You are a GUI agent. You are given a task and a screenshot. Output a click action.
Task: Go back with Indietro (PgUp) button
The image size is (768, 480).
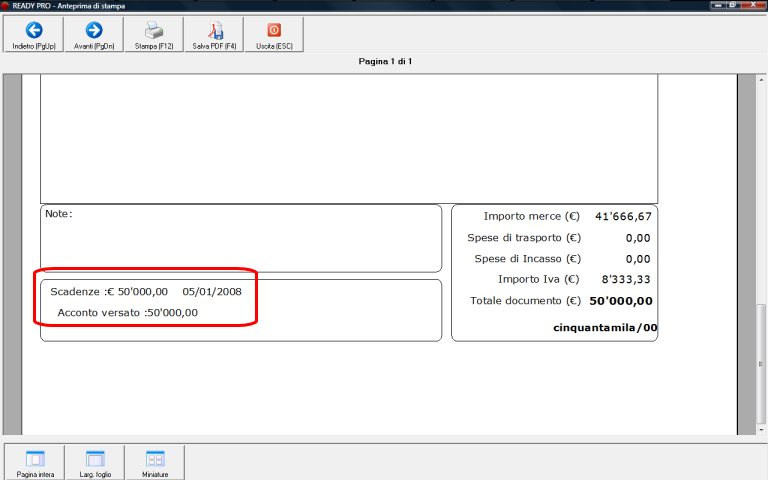coord(34,34)
